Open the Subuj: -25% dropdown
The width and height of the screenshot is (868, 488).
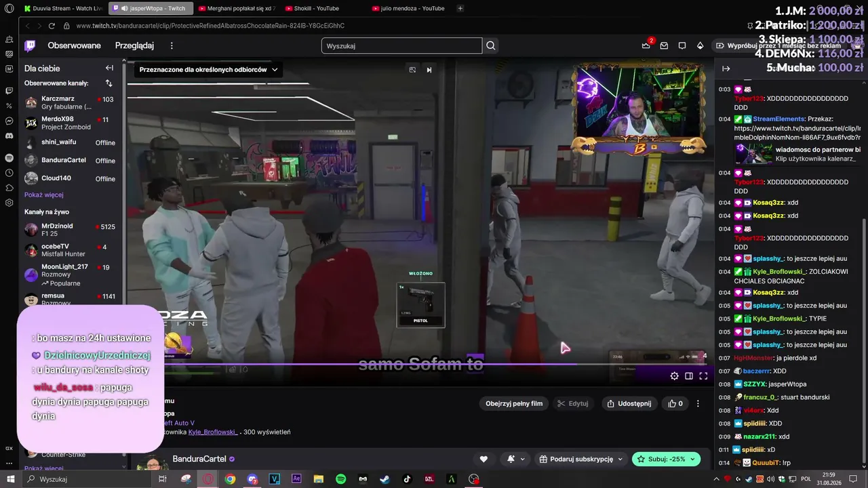coord(666,459)
